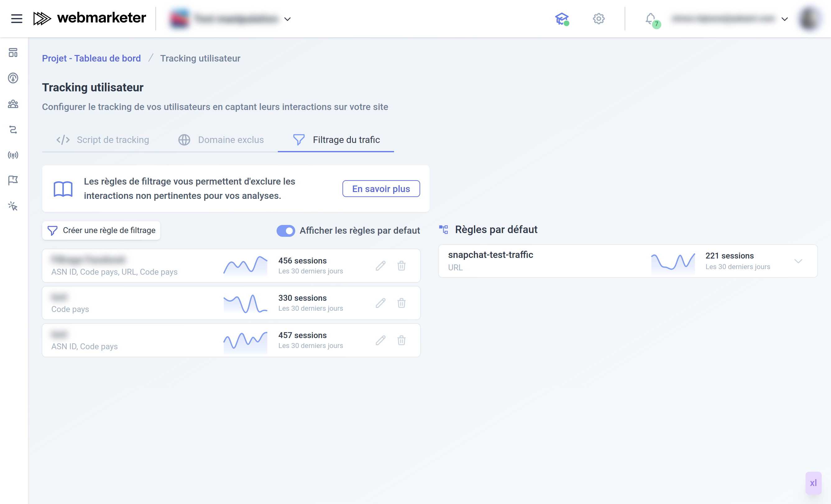
Task: Open the hamburger menu
Action: (x=16, y=19)
